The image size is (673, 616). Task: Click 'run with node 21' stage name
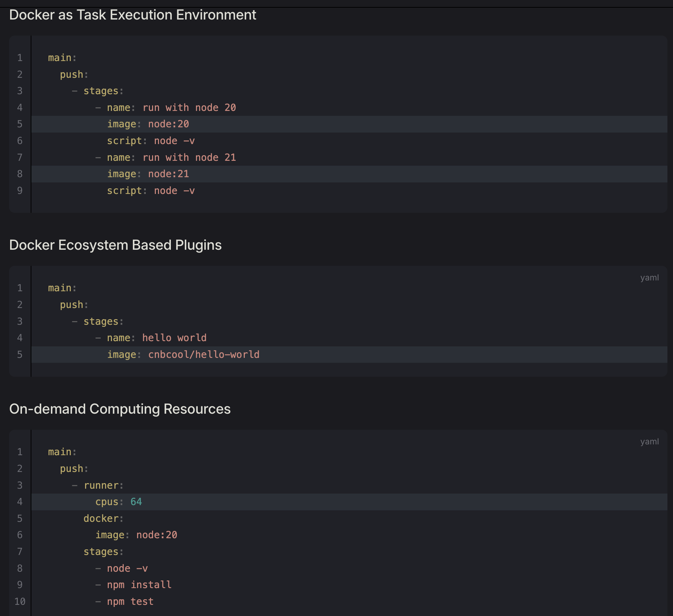(x=189, y=158)
